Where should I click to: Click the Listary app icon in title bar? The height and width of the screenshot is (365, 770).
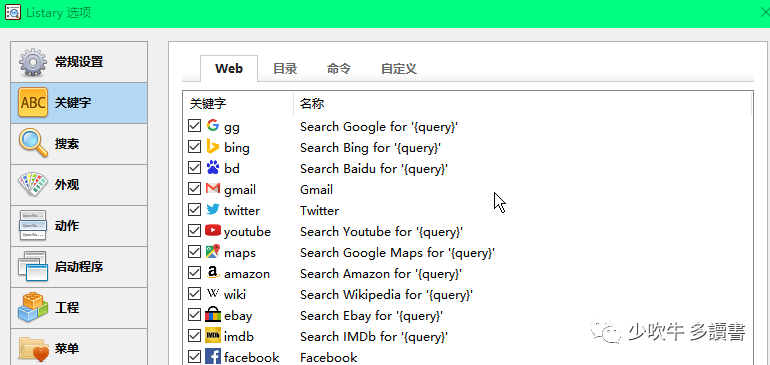coord(13,12)
